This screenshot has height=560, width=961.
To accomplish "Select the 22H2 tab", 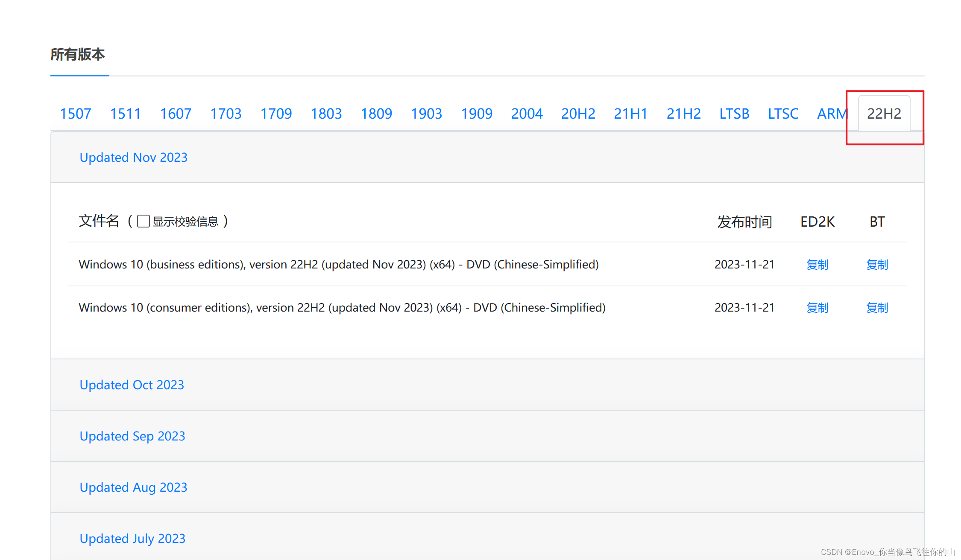I will pyautogui.click(x=884, y=114).
